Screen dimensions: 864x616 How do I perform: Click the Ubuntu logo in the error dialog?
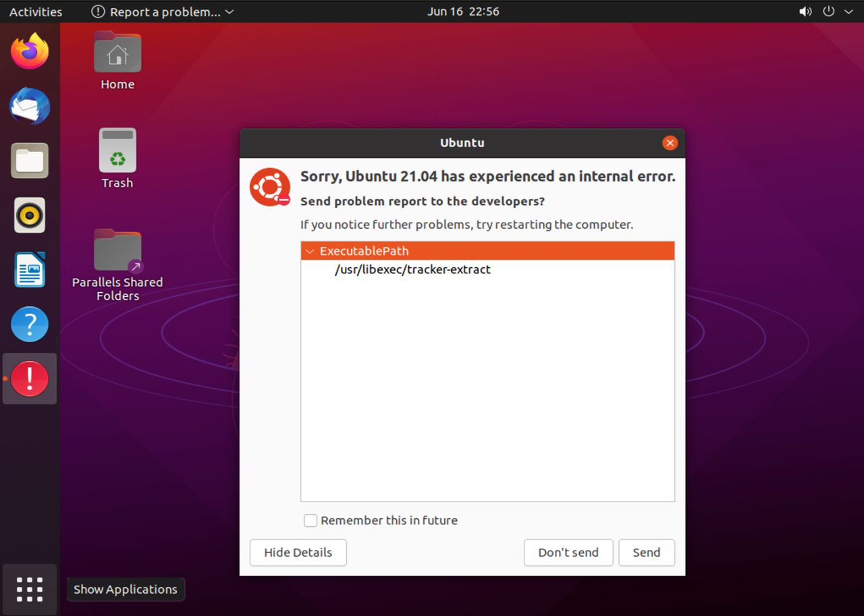pyautogui.click(x=270, y=187)
